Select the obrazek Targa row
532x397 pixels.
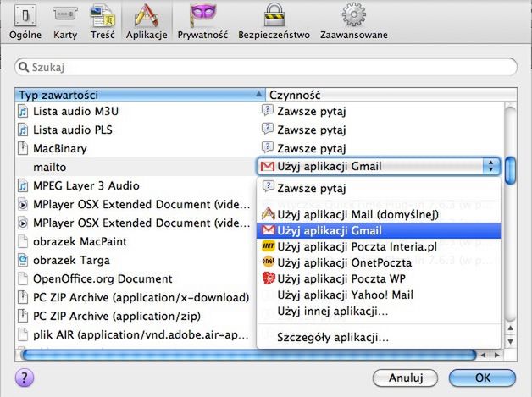point(136,261)
